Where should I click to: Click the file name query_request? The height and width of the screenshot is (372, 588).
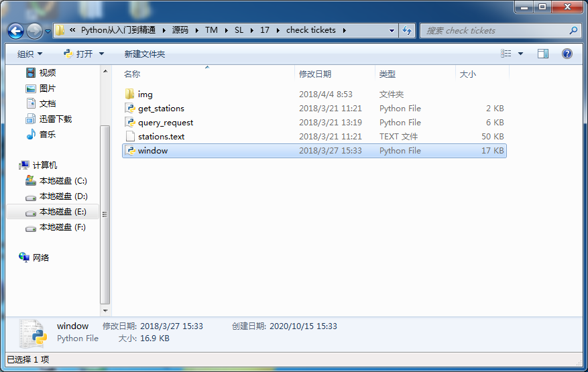[x=166, y=123]
